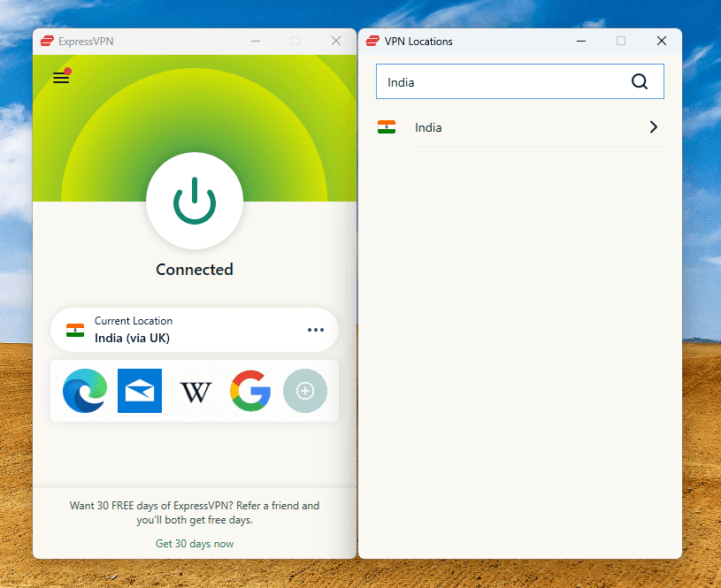Click the India flag in the search results
The width and height of the screenshot is (721, 588).
click(387, 127)
